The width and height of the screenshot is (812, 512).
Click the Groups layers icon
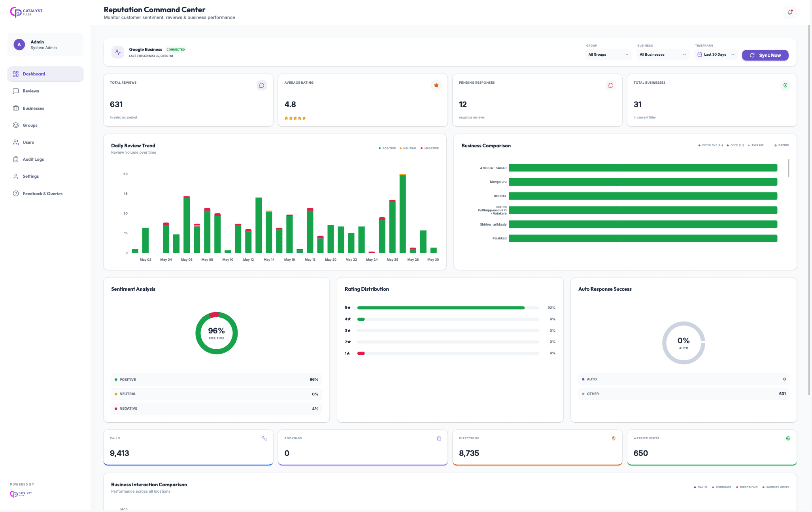pos(16,125)
